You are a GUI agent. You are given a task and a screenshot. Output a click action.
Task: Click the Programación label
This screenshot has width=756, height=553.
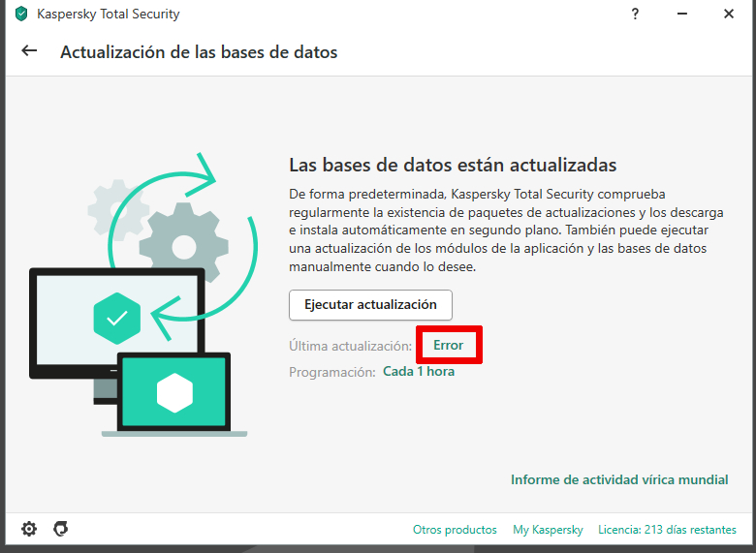(x=332, y=372)
